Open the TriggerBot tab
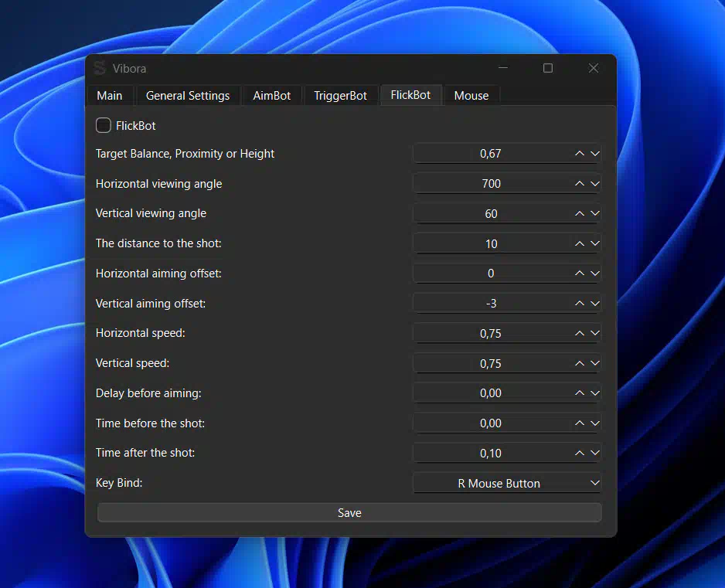 340,96
